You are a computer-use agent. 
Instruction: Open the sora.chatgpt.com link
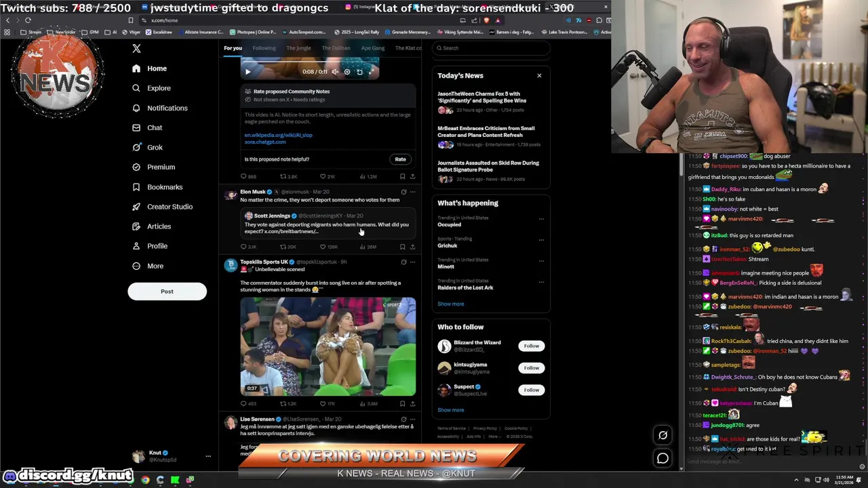pos(265,142)
